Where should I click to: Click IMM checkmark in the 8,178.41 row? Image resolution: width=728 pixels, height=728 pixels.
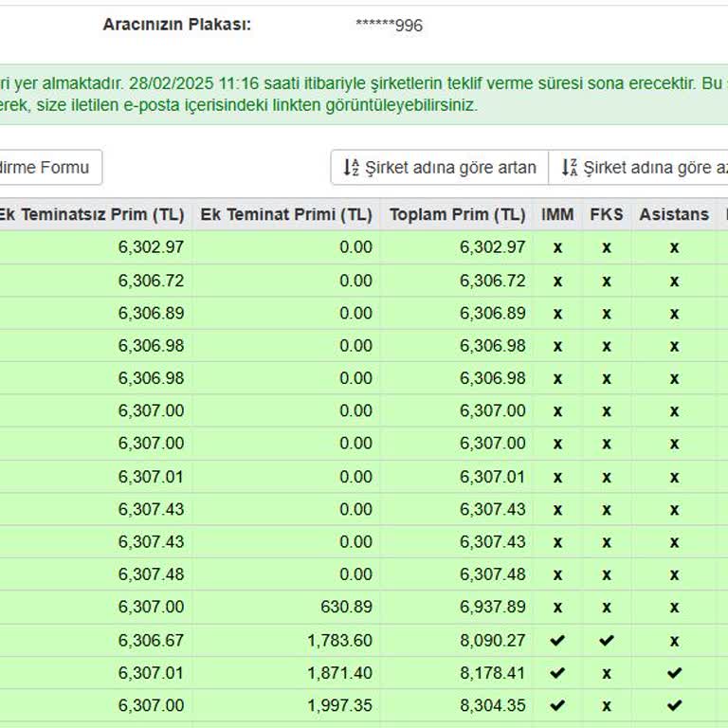pos(557,673)
